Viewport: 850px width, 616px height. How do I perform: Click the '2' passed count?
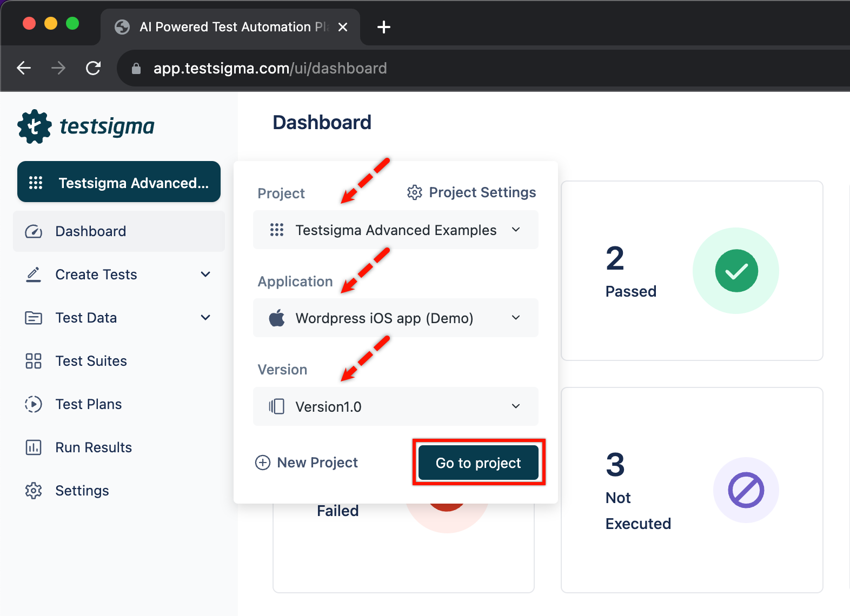[615, 258]
